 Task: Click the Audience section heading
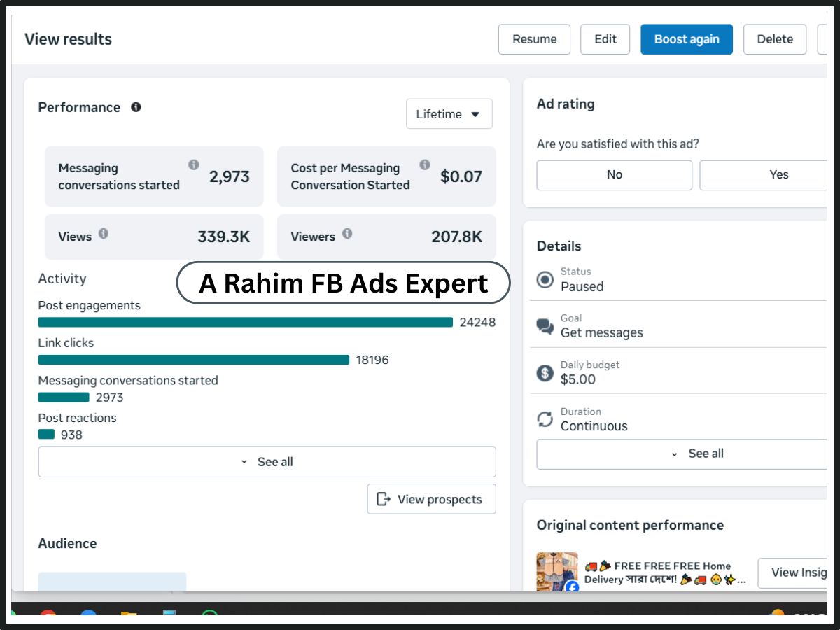[x=67, y=543]
